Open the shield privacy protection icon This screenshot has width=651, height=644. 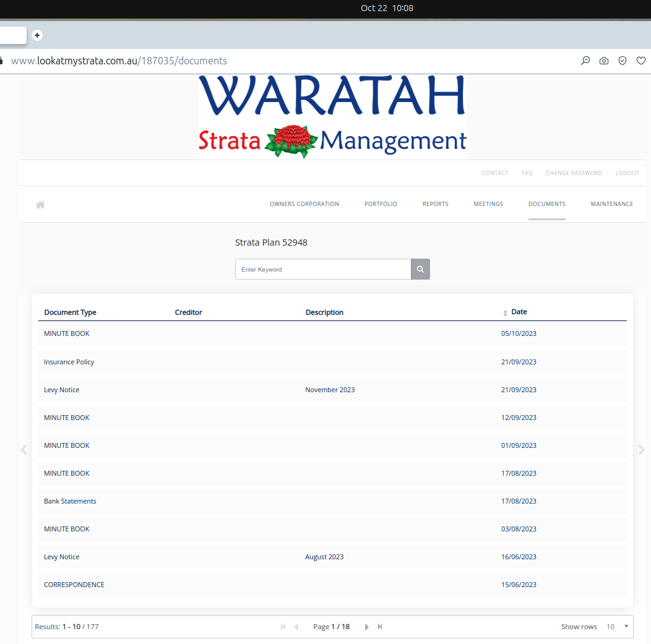point(623,61)
